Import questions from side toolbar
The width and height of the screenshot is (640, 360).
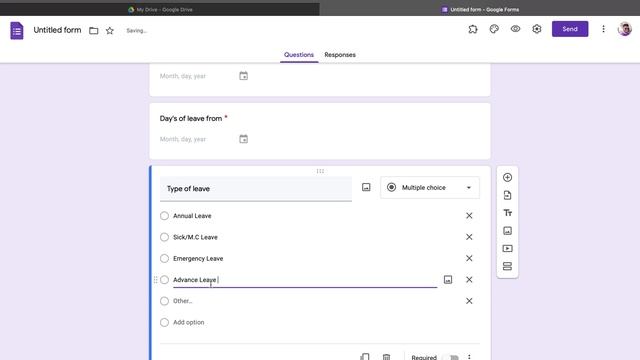point(507,195)
